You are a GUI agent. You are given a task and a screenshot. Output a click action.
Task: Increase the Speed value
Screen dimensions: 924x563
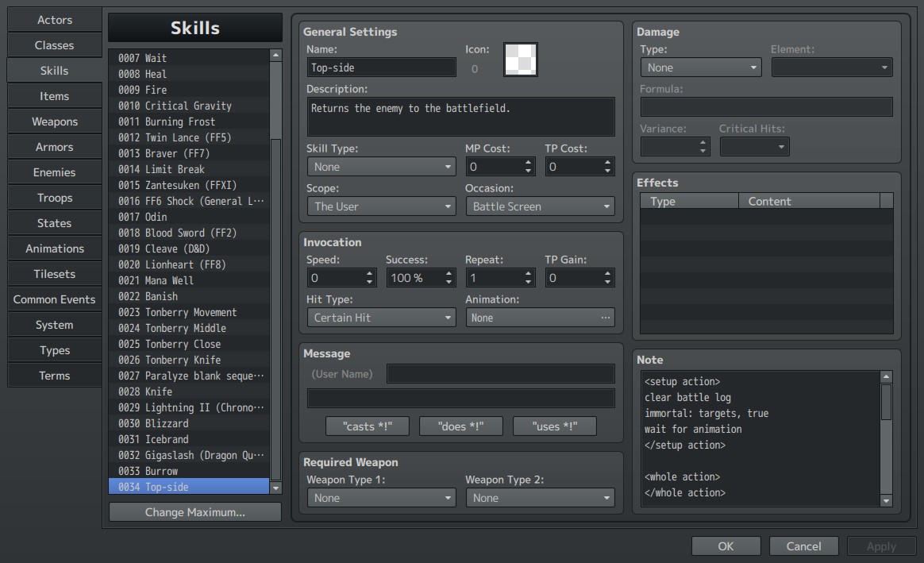pyautogui.click(x=369, y=273)
